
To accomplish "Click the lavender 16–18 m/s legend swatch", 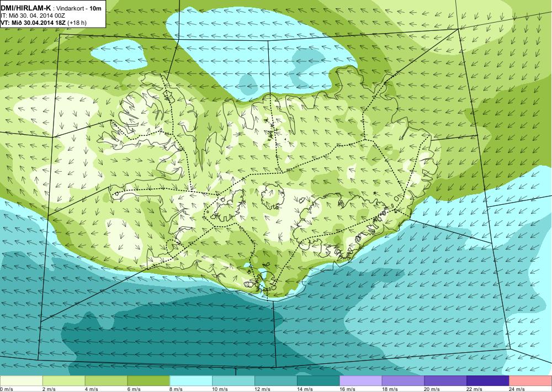I will (361, 381).
